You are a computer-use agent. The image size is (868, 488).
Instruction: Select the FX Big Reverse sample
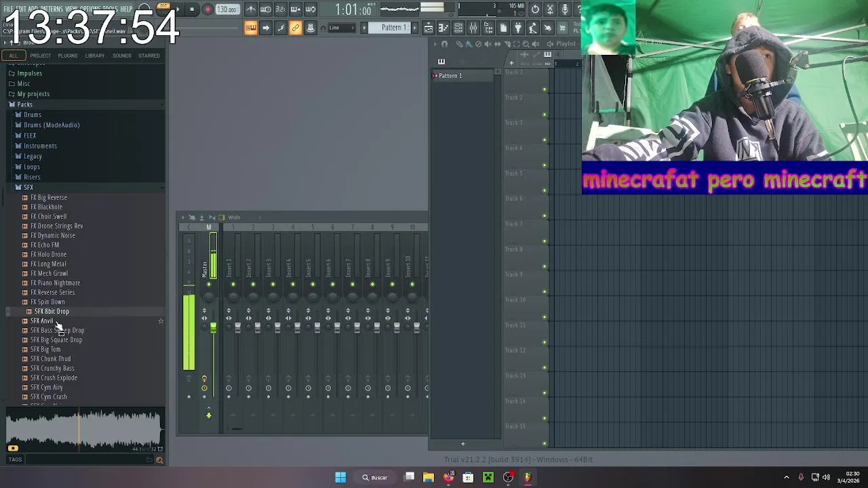pyautogui.click(x=49, y=197)
